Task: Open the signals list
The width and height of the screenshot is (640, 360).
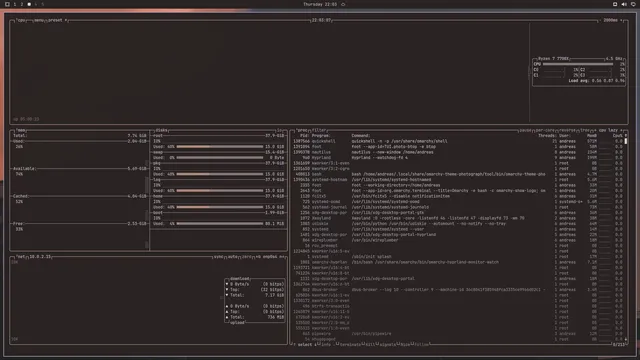Action: pyautogui.click(x=387, y=344)
